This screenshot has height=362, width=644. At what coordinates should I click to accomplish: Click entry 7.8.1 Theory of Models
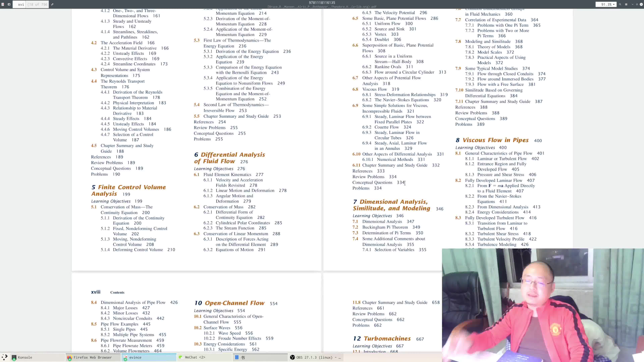pyautogui.click(x=494, y=47)
